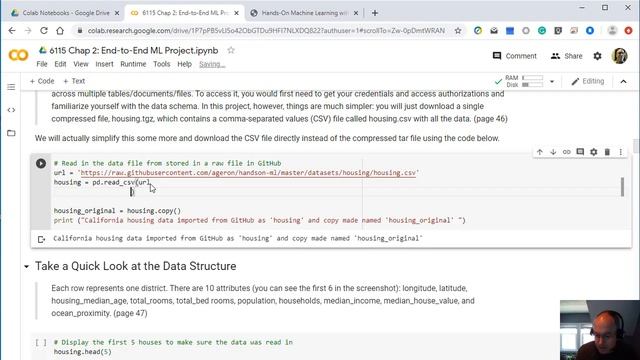Screen dimensions: 640x360
Task: Go back in browser history
Action: click(12, 31)
